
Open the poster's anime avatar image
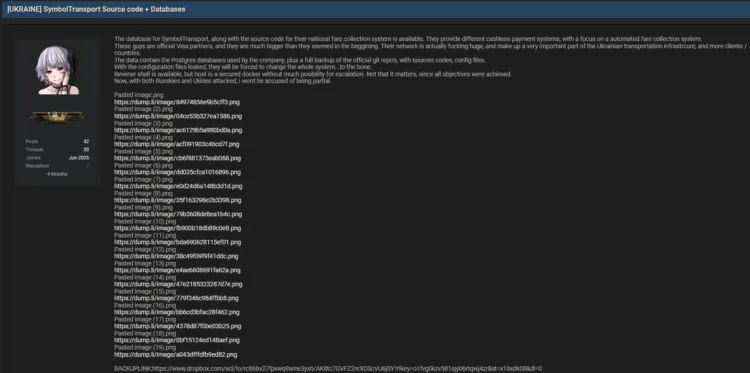(57, 70)
